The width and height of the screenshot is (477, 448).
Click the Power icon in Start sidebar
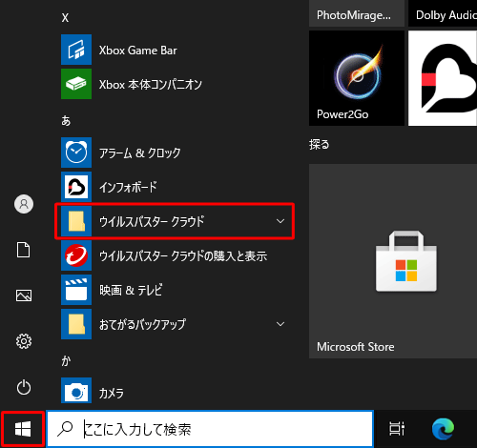pyautogui.click(x=24, y=387)
